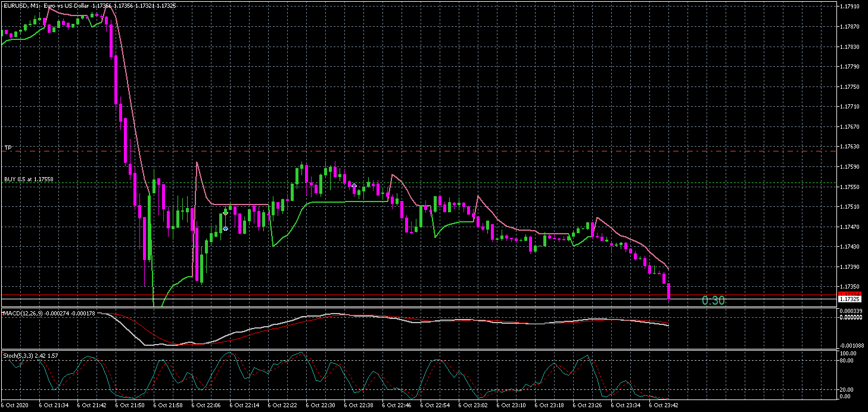Click price scale value 1.17390
This screenshot has width=868, height=412.
click(x=849, y=267)
